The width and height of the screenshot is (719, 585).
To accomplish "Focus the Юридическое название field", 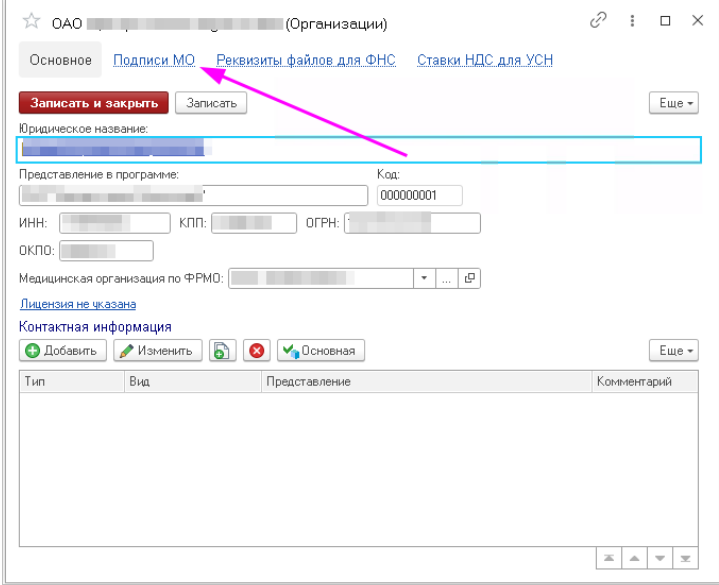I will pos(359,149).
